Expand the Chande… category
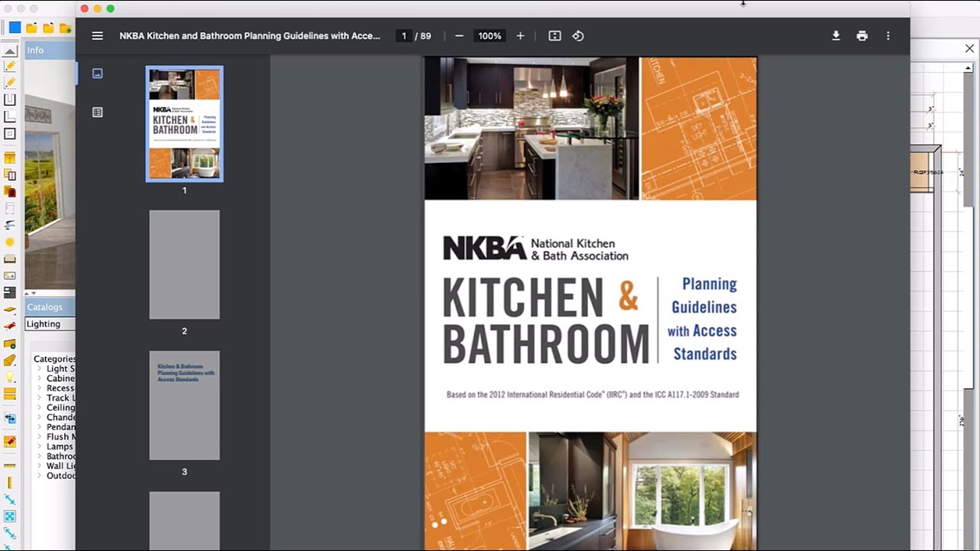980x551 pixels. pos(39,418)
